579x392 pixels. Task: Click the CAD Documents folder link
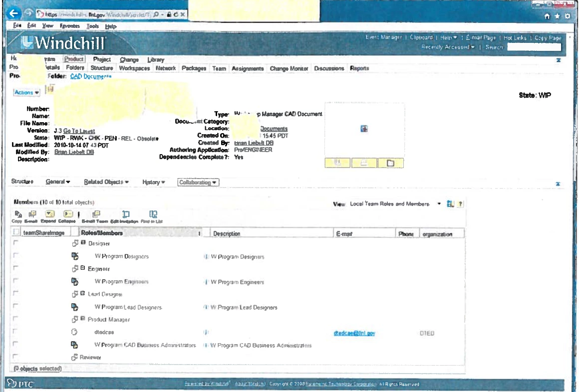click(91, 76)
